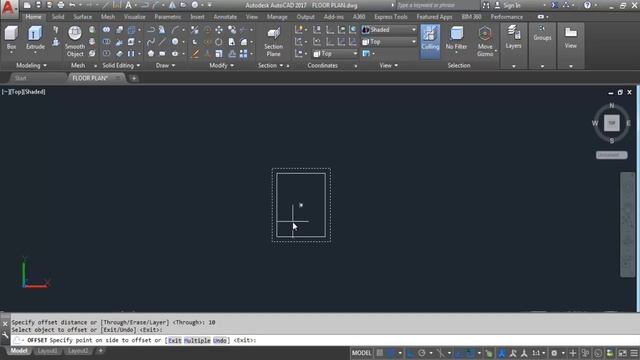Open the Shaded visual style dropdown
The width and height of the screenshot is (640, 360).
pyautogui.click(x=389, y=30)
